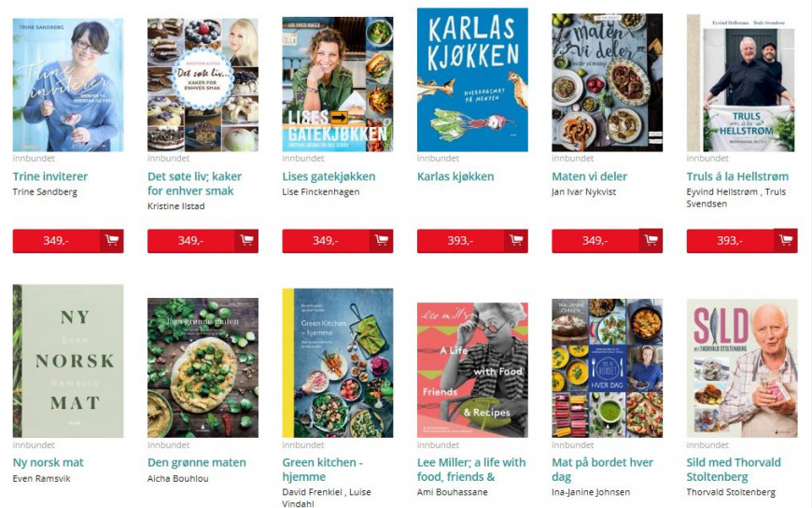Add Lises gatekjøkken to shopping cart

(381, 241)
